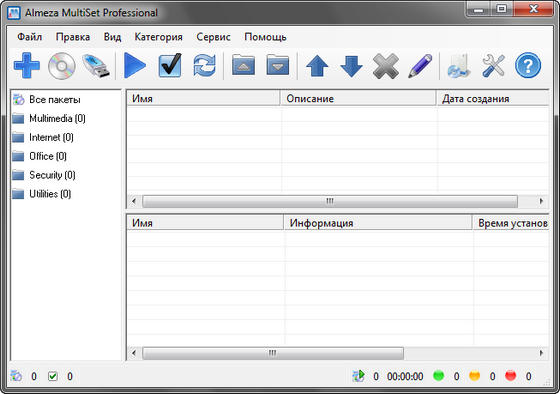Click the upper list horizontal scrollbar thumb
The width and height of the screenshot is (560, 394).
[330, 201]
